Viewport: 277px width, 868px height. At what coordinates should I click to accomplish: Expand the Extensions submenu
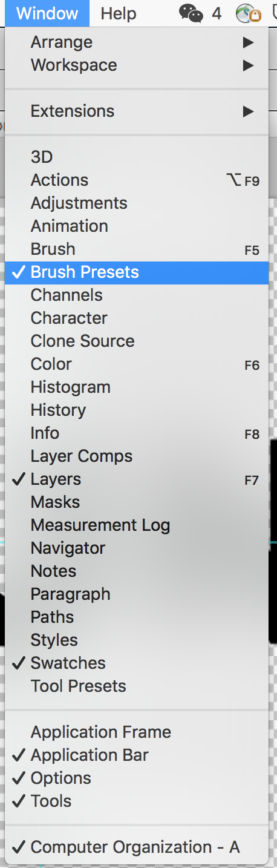[x=137, y=111]
